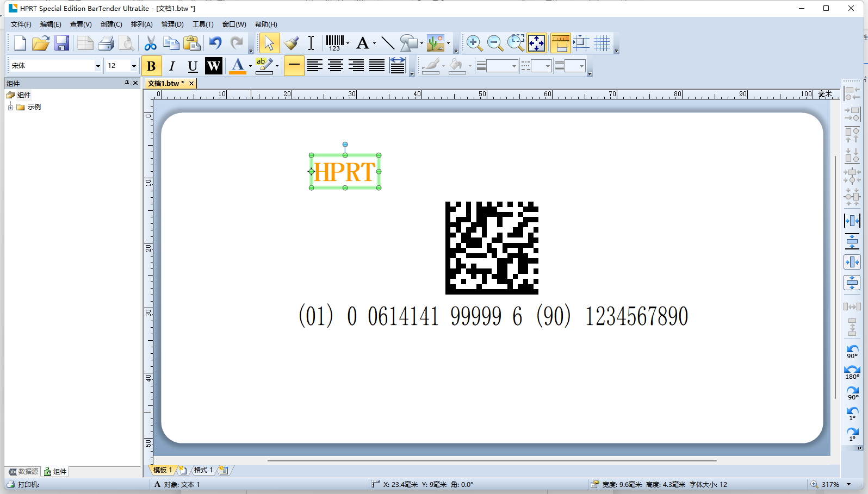
Task: Set text alignment to right
Action: coord(356,66)
